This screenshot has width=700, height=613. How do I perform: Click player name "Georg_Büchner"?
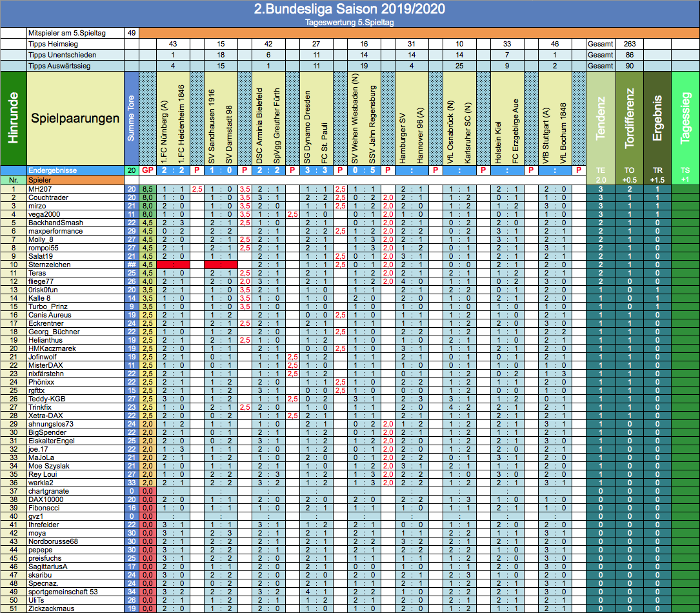coord(54,332)
